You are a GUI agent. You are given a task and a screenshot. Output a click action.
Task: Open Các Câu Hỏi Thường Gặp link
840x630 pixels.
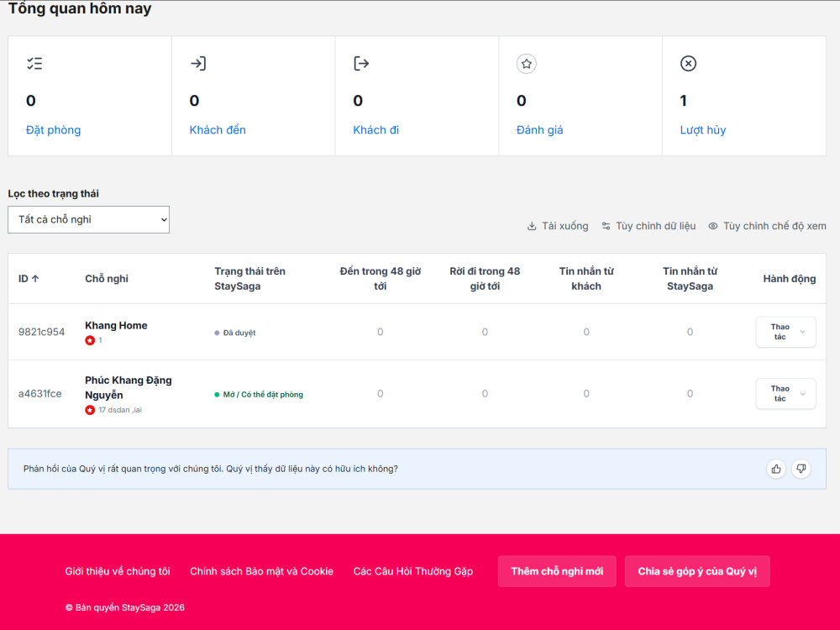[x=413, y=571]
